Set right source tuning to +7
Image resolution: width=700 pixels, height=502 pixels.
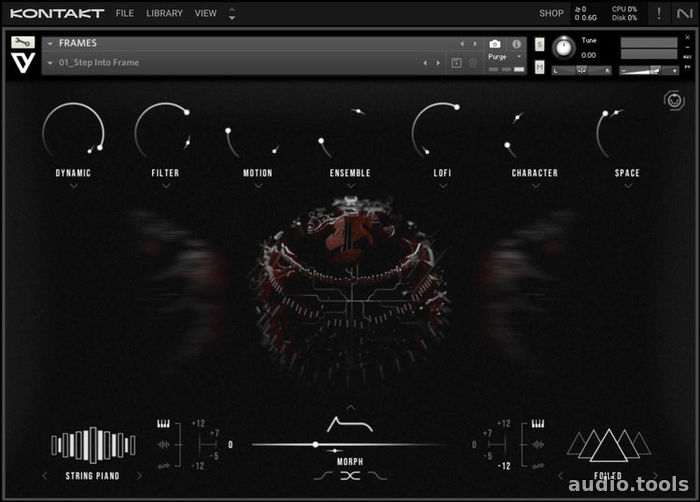[487, 434]
